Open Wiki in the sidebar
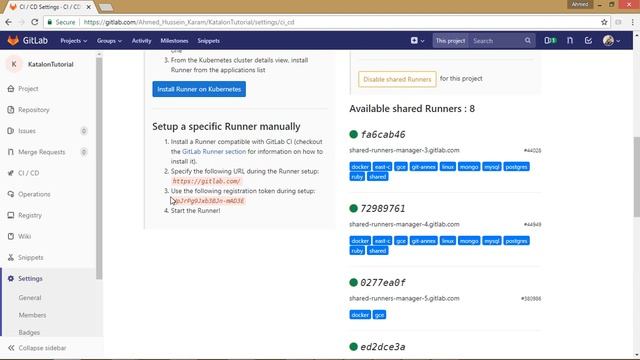This screenshot has width=640, height=360. coord(24,236)
